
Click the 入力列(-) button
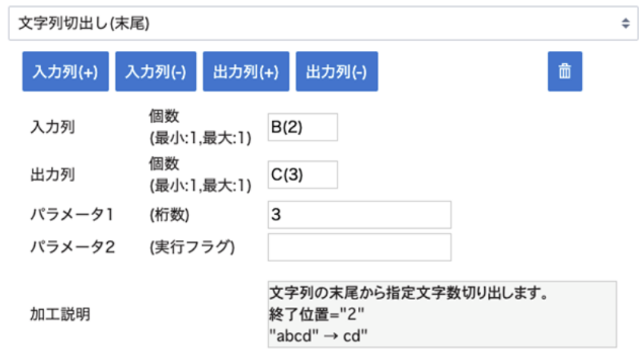coord(156,71)
